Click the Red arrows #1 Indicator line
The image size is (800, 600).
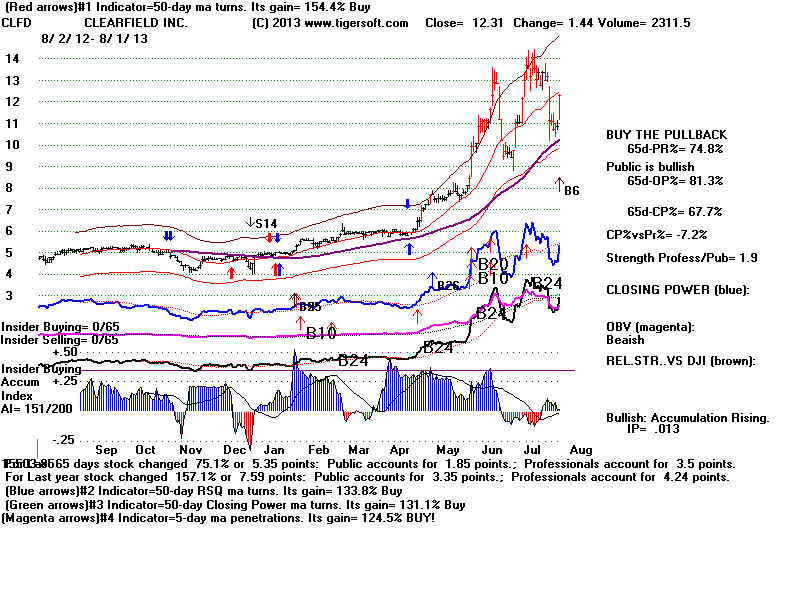click(188, 7)
